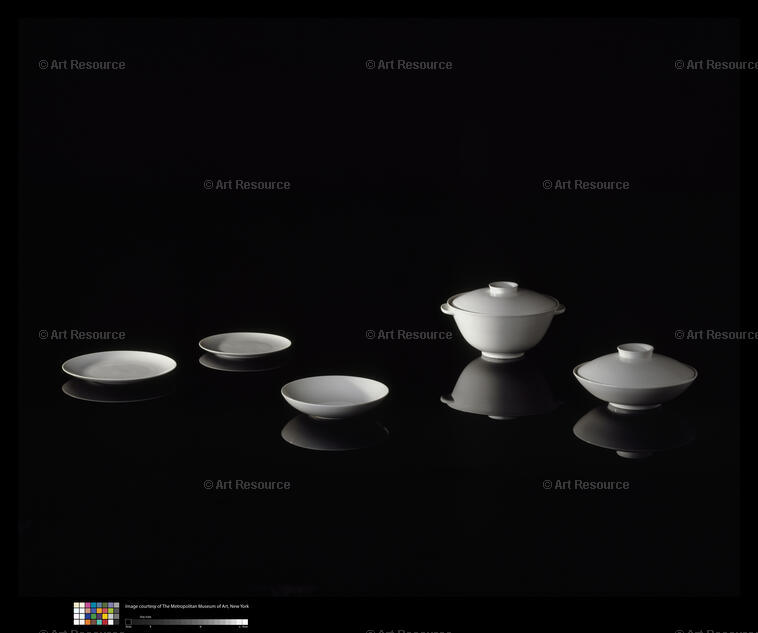This screenshot has height=633, width=758.
Task: Click the grayscale gradient strip
Action: pos(187,622)
